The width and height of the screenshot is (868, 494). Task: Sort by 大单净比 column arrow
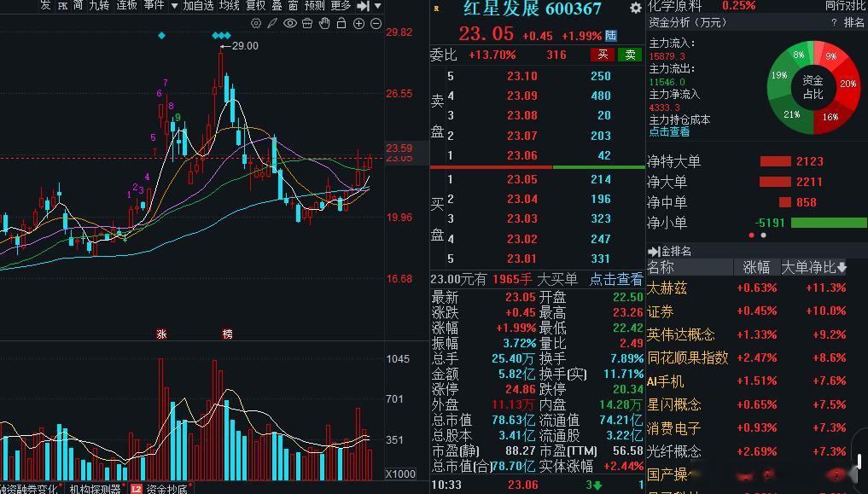pos(842,268)
